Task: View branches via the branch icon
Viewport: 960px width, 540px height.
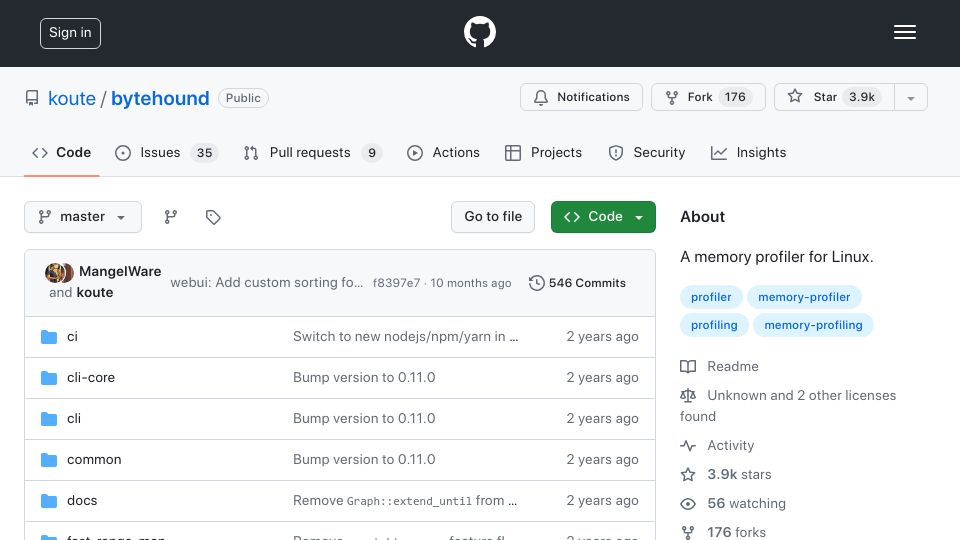Action: [x=171, y=217]
